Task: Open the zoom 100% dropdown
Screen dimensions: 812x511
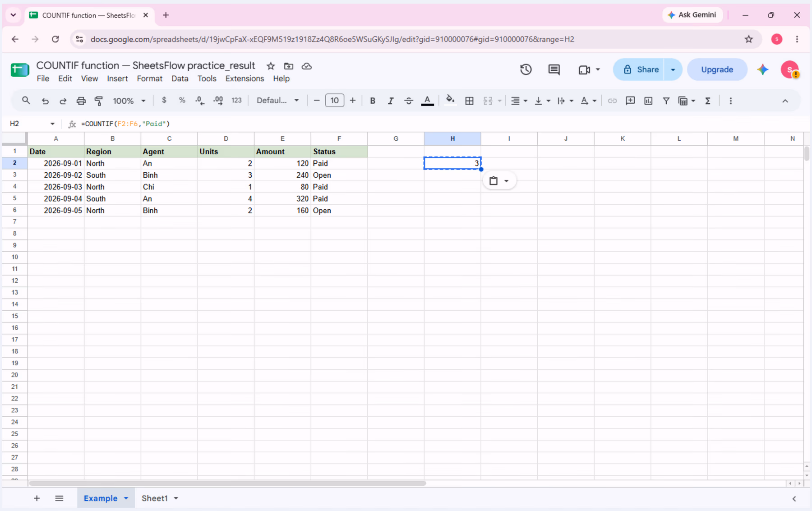Action: click(x=129, y=101)
